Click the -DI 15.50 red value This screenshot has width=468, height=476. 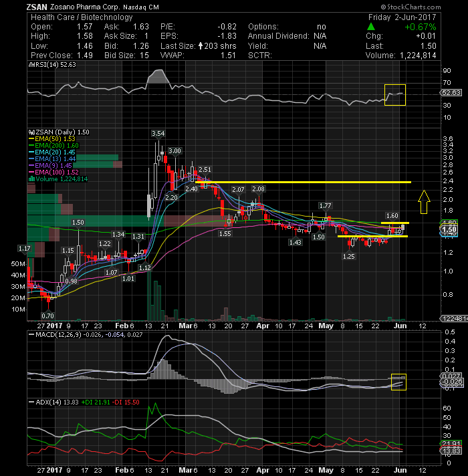[126, 402]
